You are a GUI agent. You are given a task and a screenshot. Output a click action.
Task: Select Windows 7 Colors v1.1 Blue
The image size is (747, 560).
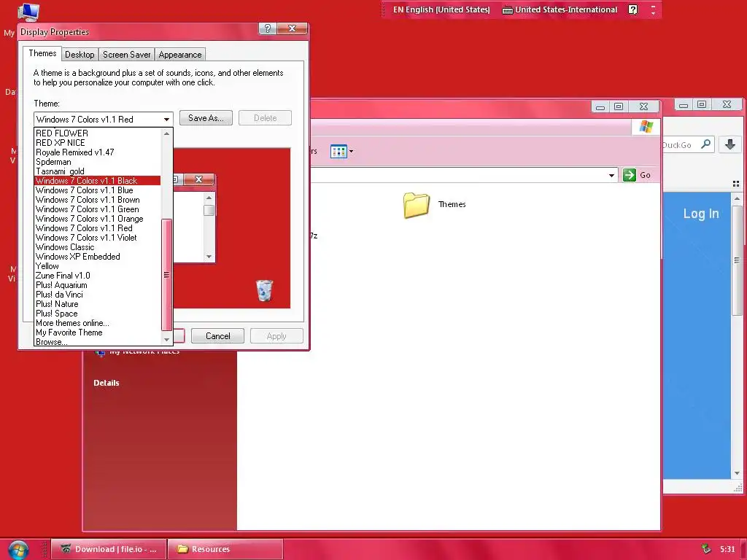point(97,190)
